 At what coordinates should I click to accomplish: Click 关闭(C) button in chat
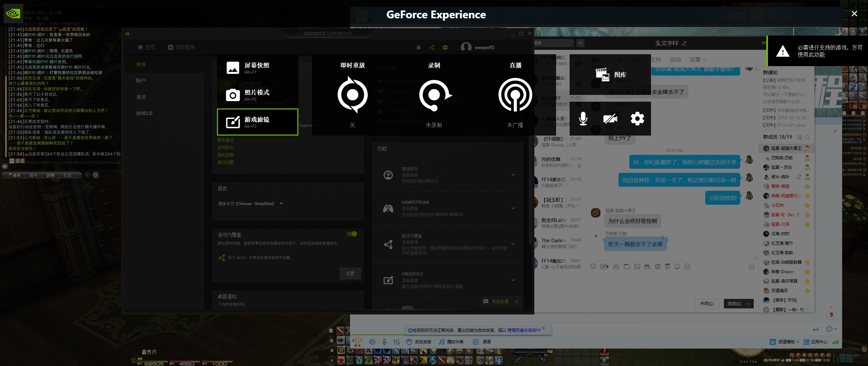[707, 304]
